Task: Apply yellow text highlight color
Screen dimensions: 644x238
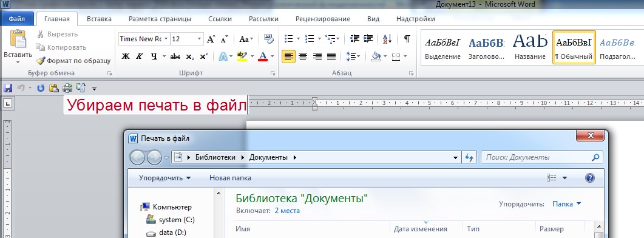Action: point(242,56)
